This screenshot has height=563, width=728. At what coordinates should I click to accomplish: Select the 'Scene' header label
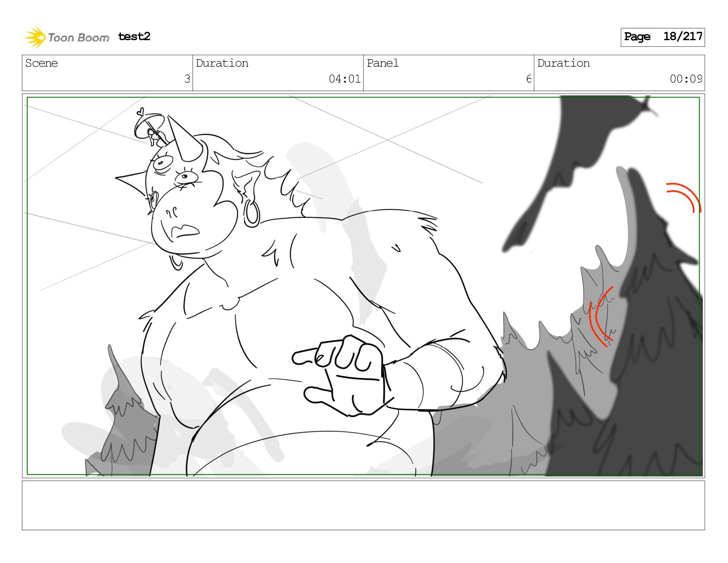(41, 63)
